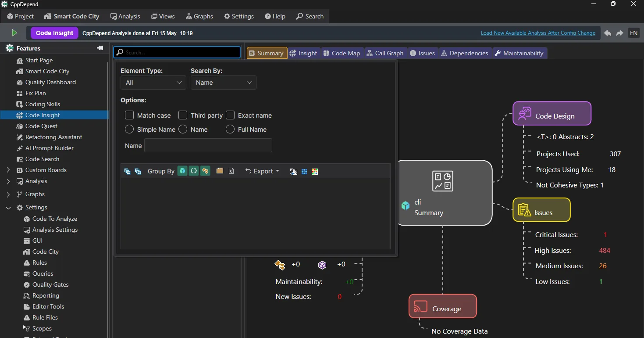Switch to the Maintainability tab
The image size is (644, 338).
pos(519,53)
